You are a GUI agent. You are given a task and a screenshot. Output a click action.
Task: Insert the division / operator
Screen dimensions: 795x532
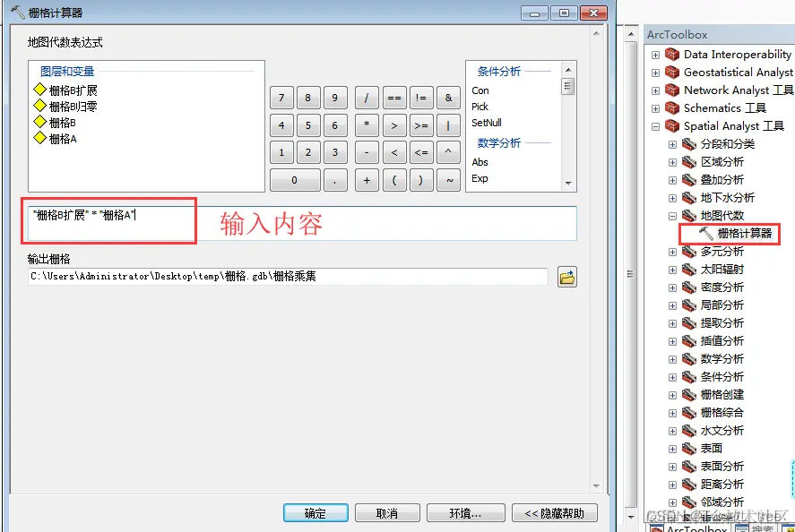(x=367, y=98)
